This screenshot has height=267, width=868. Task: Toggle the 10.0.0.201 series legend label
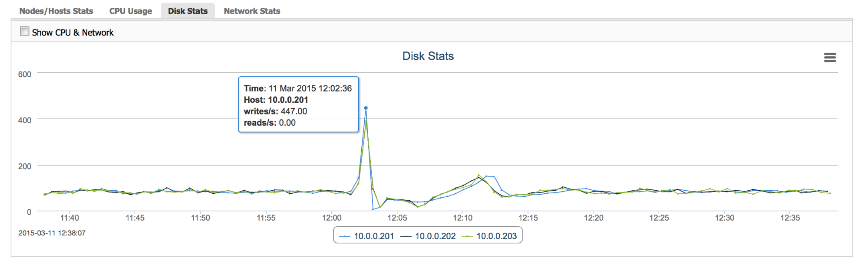tap(374, 236)
